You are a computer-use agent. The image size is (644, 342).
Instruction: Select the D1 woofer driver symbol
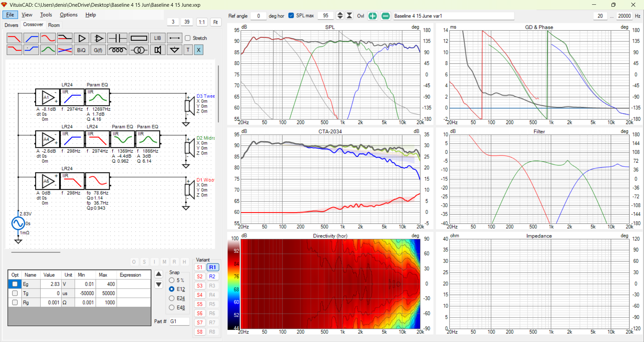(190, 189)
